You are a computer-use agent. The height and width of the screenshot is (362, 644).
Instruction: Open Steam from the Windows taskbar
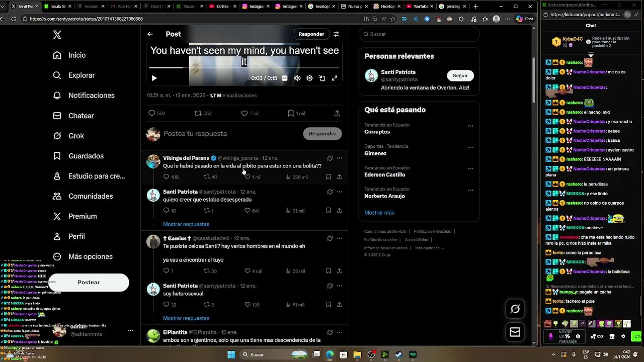pyautogui.click(x=398, y=354)
